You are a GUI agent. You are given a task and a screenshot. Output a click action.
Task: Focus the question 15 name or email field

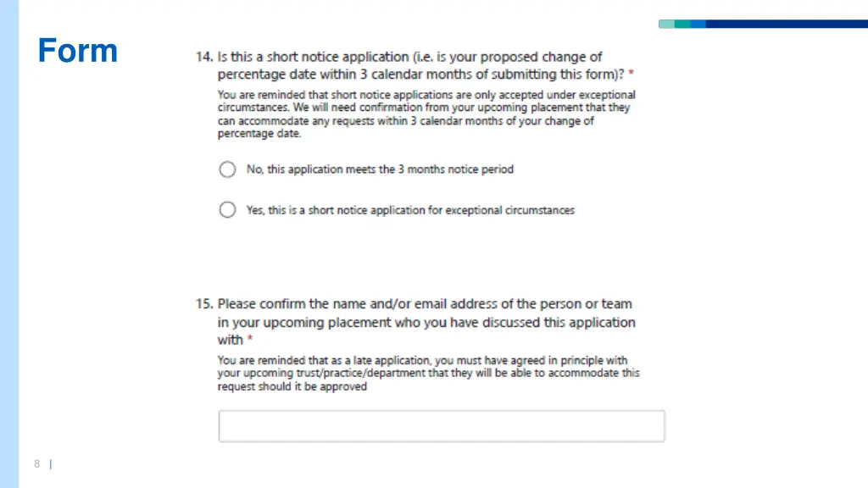pos(441,426)
